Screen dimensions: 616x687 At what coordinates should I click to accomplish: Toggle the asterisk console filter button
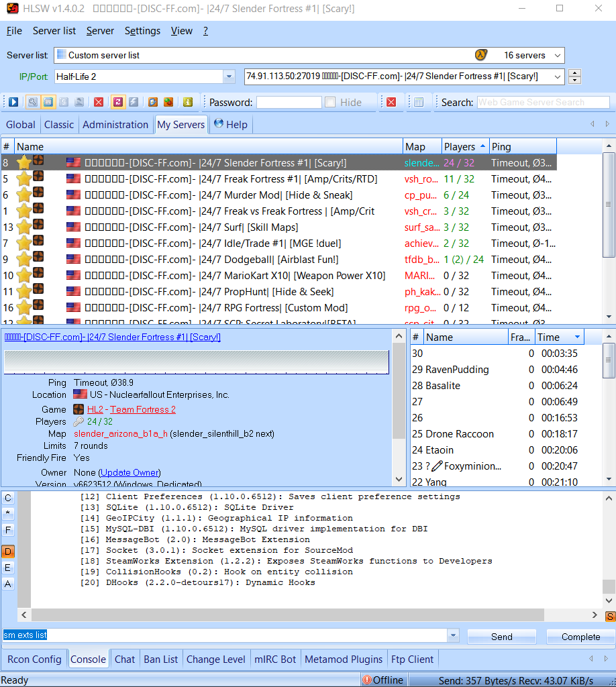pos(8,513)
